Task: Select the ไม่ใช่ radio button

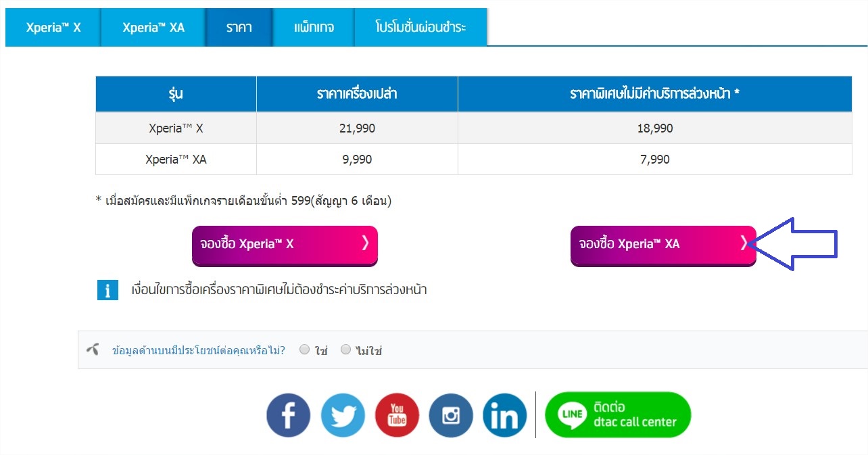Action: tap(346, 350)
